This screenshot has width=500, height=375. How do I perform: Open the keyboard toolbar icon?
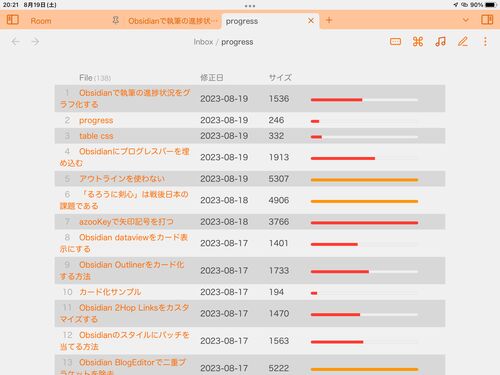[x=395, y=42]
